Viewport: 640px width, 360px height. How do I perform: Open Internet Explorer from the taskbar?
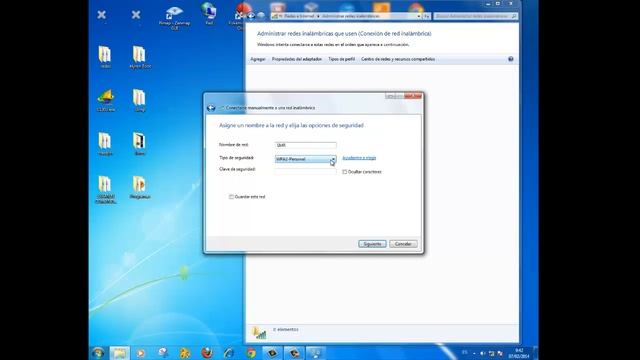229,353
